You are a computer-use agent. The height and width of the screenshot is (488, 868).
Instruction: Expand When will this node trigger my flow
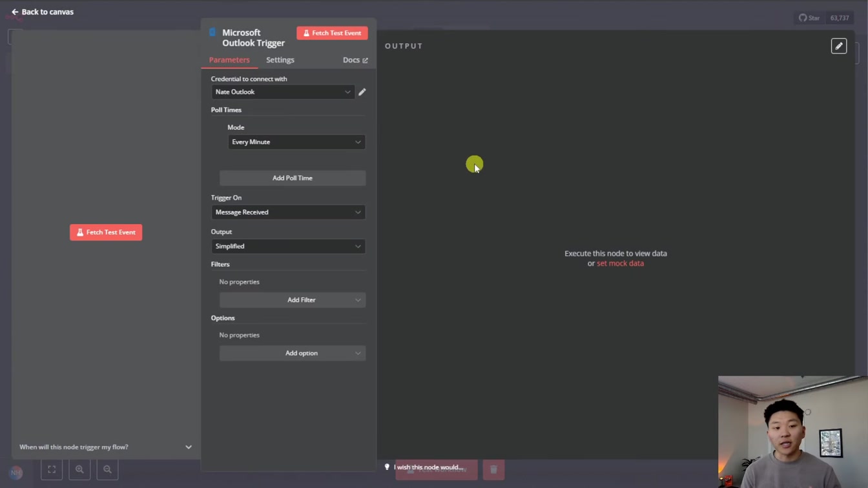(106, 447)
